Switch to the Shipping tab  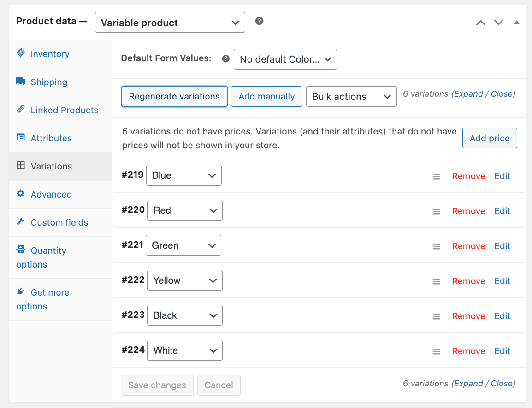click(x=61, y=82)
